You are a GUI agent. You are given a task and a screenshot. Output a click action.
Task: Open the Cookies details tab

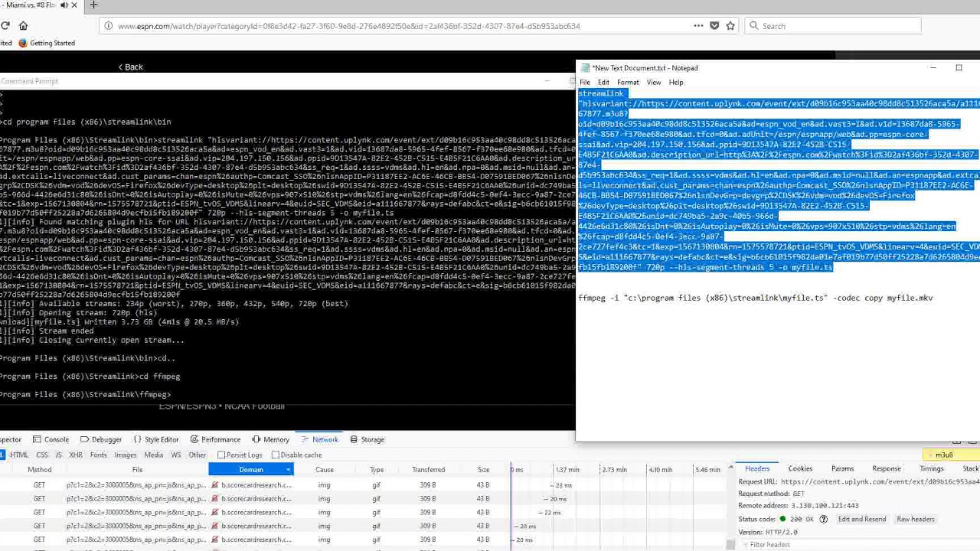[800, 468]
